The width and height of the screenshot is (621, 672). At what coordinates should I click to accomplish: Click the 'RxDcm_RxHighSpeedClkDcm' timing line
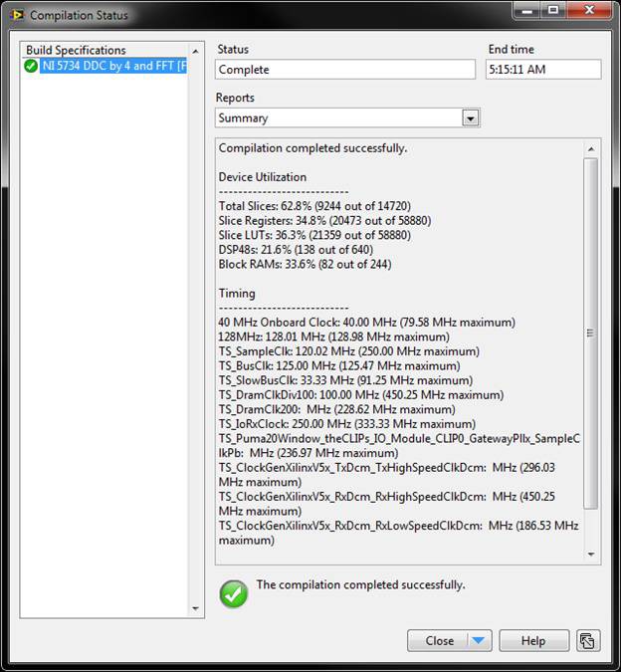[387, 504]
